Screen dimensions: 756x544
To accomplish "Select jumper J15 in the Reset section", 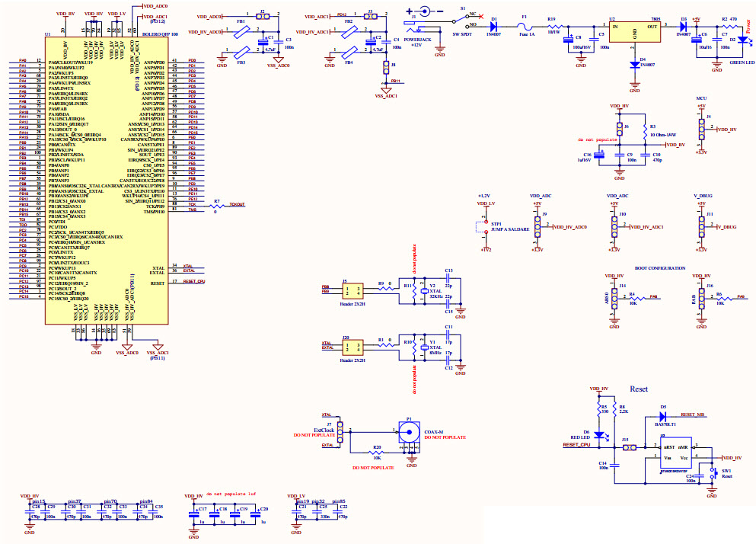I will coord(629,446).
